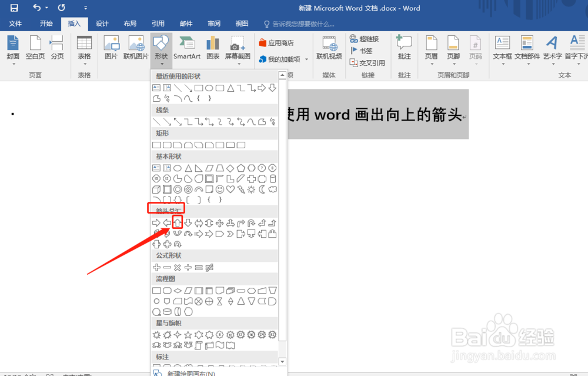The width and height of the screenshot is (588, 376).
Task: Select the heart shape in basic shapes
Action: 230,189
